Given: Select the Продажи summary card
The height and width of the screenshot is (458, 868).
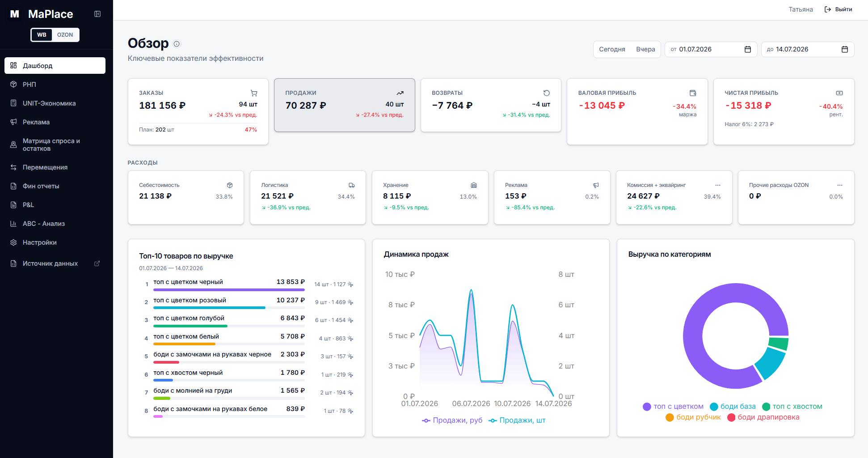Looking at the screenshot, I should click(x=345, y=105).
